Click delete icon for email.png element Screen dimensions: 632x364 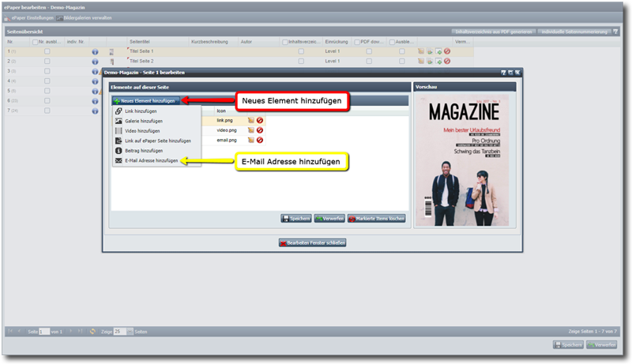(260, 140)
